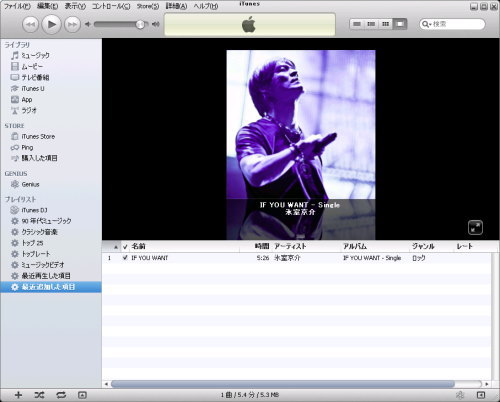Click the loud volume speaker icon
This screenshot has height=402, width=500.
(x=156, y=24)
